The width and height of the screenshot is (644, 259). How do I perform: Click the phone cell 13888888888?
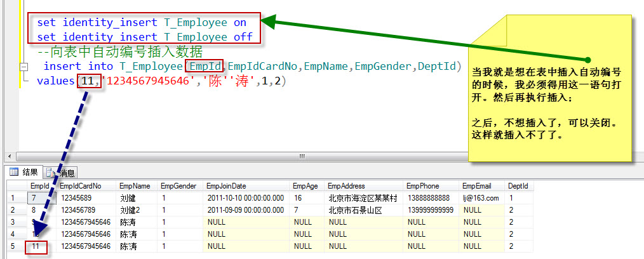pyautogui.click(x=431, y=198)
